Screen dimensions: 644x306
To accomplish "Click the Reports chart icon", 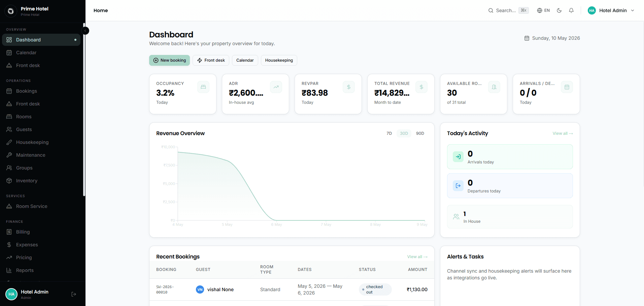I will point(9,270).
